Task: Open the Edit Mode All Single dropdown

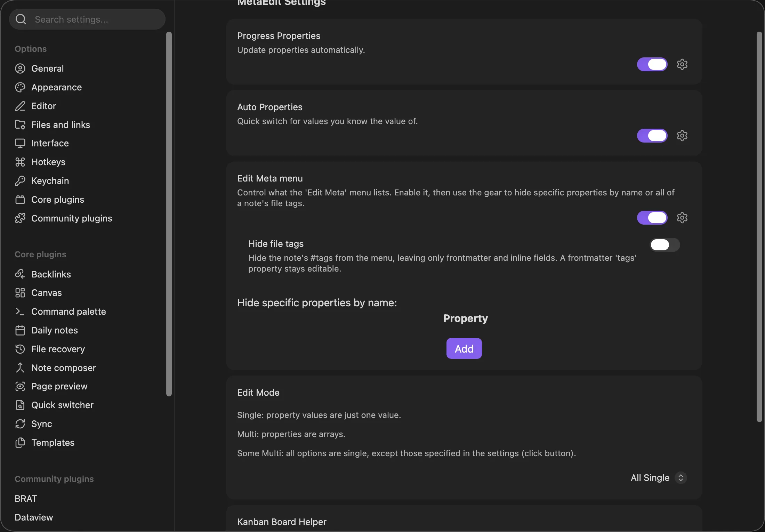Action: 659,478
